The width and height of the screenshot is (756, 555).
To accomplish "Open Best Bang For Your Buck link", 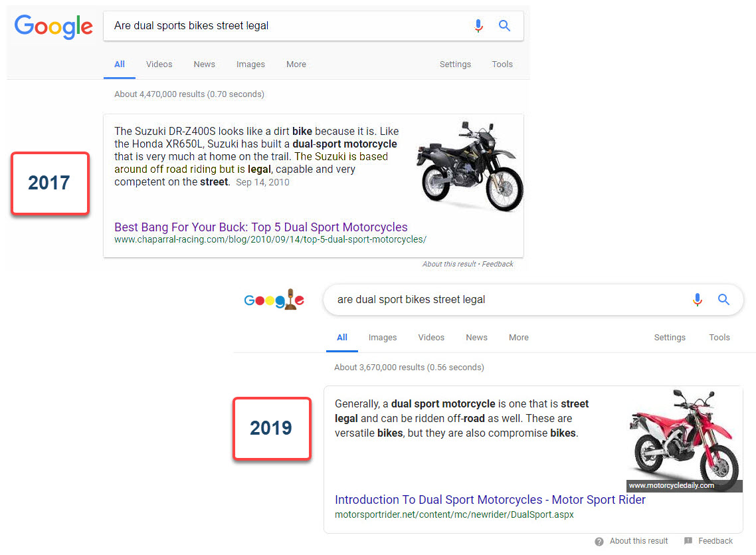I will coord(261,227).
